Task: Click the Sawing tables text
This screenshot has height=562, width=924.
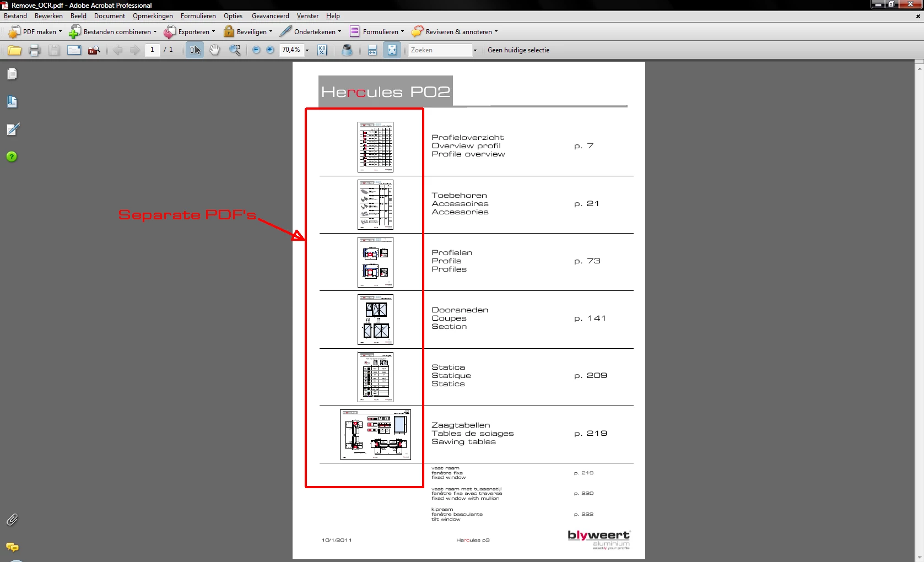Action: pyautogui.click(x=463, y=442)
